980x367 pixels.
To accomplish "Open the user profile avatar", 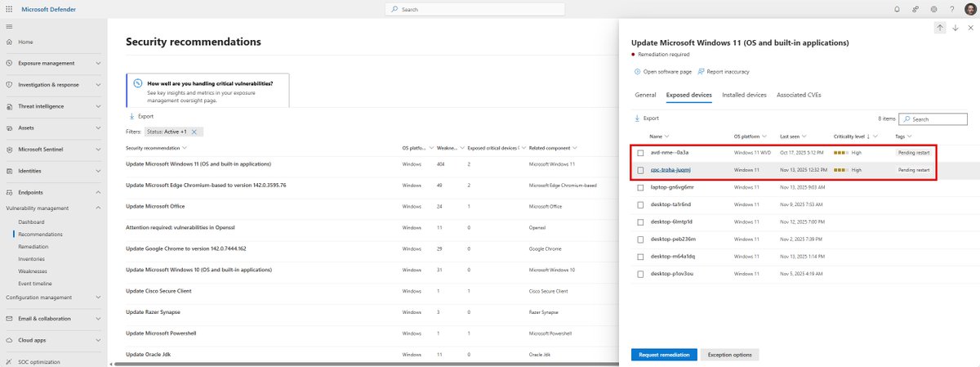I will pyautogui.click(x=969, y=9).
